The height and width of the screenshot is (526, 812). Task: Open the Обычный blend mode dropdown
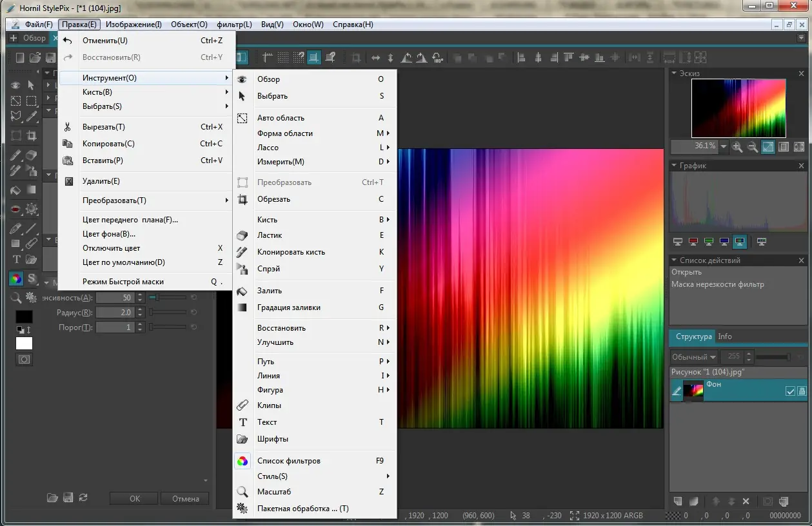point(693,357)
